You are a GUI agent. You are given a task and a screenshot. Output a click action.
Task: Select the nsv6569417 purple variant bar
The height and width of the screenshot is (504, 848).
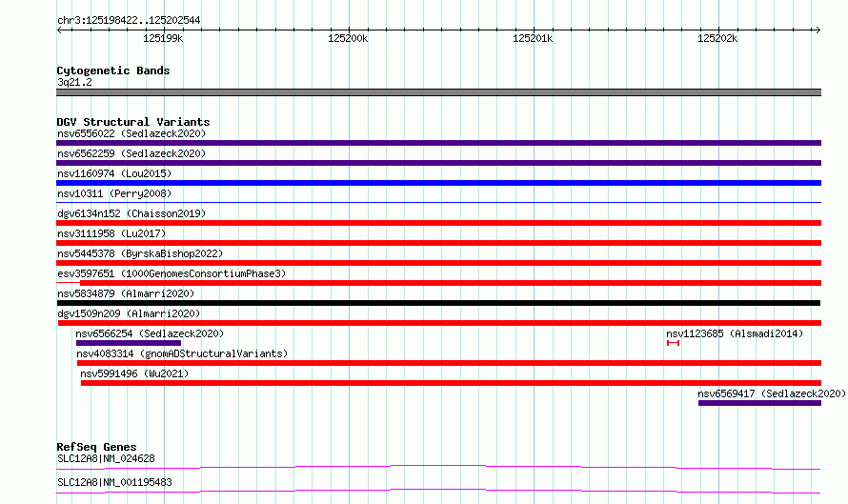759,403
